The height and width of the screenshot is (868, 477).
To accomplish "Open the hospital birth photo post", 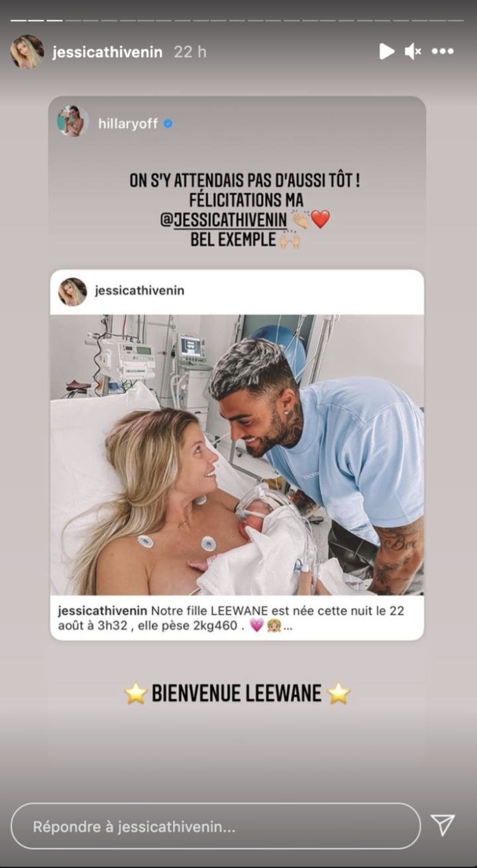I will coord(237,455).
